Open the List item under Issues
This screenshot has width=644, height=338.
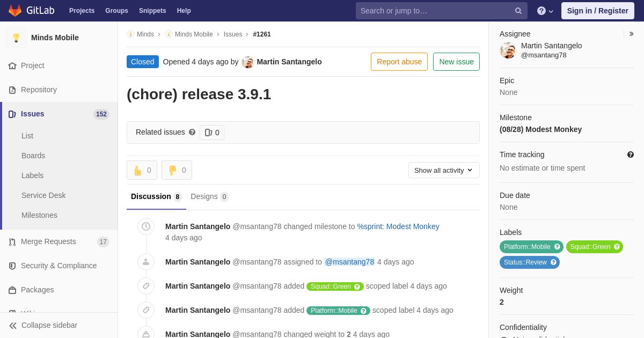[x=27, y=136]
